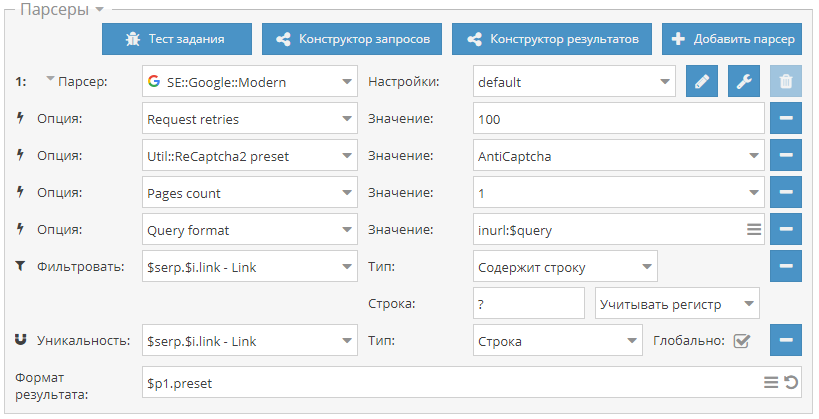Expand the Парсеры section header menu
The width and height of the screenshot is (819, 419).
[x=100, y=9]
